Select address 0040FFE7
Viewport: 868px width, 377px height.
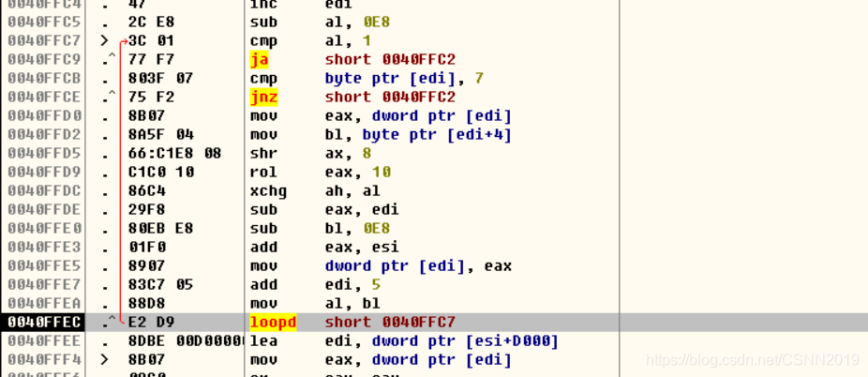pos(44,286)
